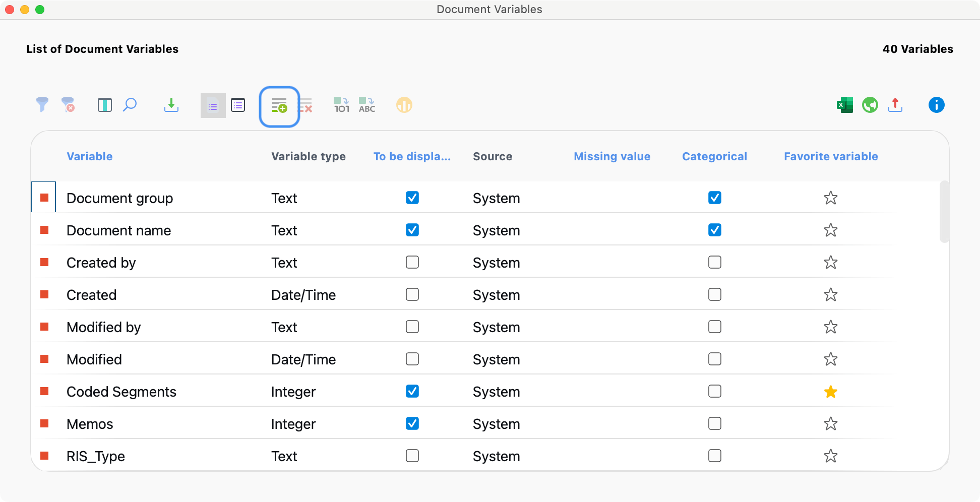The width and height of the screenshot is (980, 502).
Task: Click the reset filter icon
Action: (68, 105)
